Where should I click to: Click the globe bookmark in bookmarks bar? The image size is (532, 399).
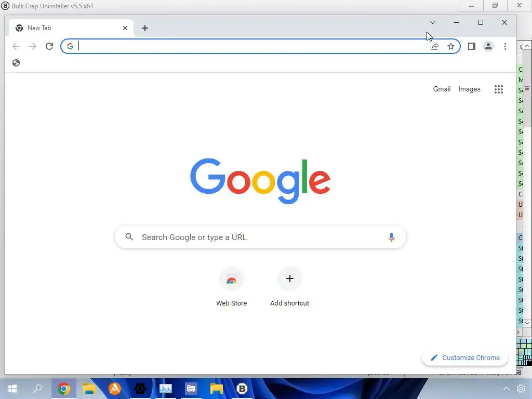pyautogui.click(x=16, y=63)
